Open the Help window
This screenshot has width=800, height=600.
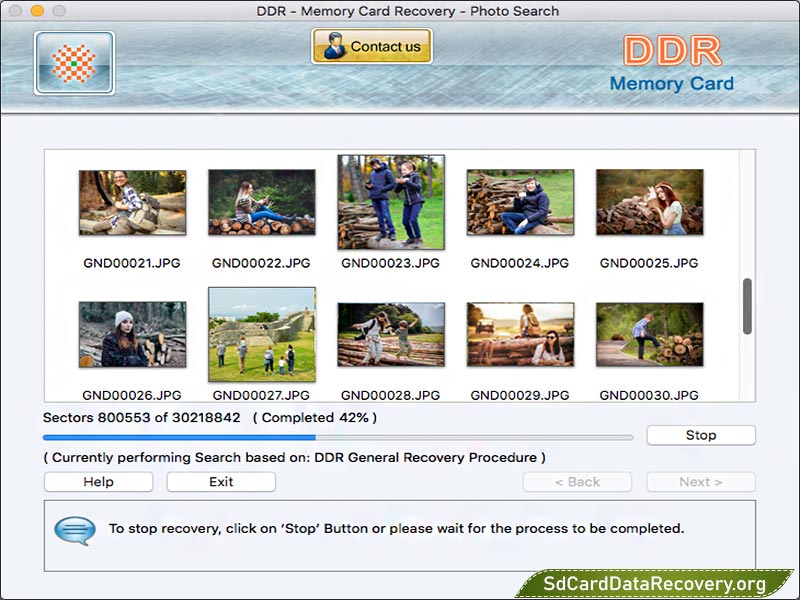(97, 482)
